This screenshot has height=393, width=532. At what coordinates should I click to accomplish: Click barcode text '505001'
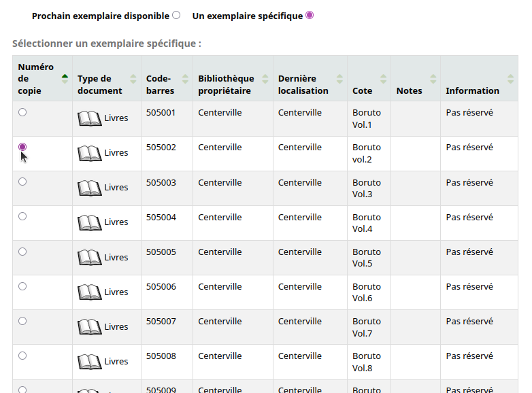coord(161,113)
